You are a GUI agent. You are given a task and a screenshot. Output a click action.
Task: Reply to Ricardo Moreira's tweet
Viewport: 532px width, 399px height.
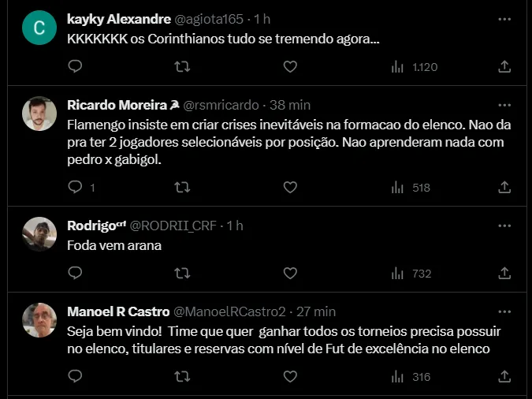point(75,188)
